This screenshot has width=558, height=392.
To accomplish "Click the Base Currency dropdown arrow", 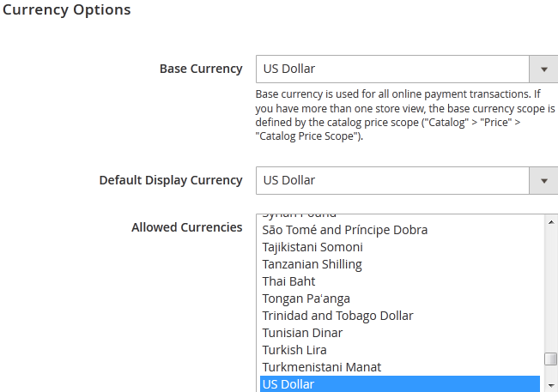I will tap(543, 69).
